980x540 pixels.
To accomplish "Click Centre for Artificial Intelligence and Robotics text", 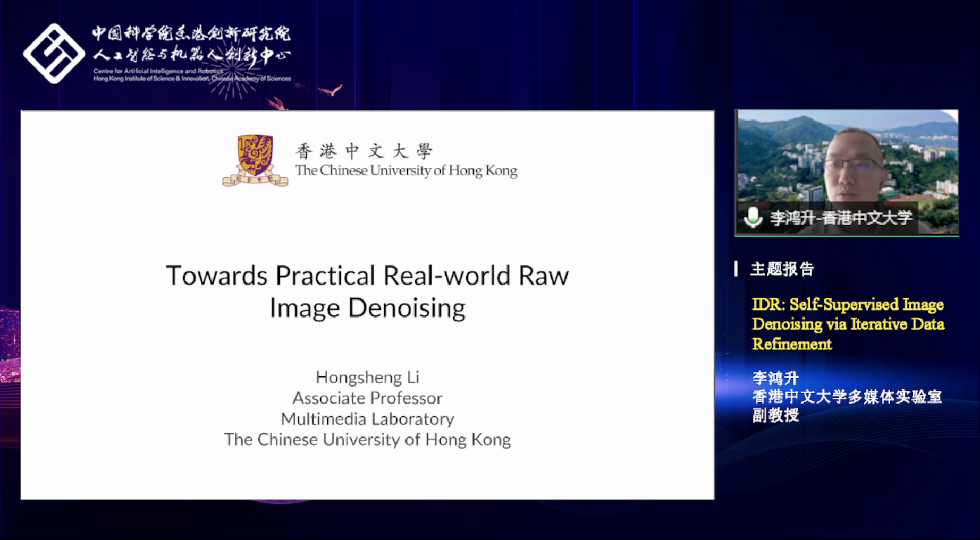I will click(x=158, y=71).
